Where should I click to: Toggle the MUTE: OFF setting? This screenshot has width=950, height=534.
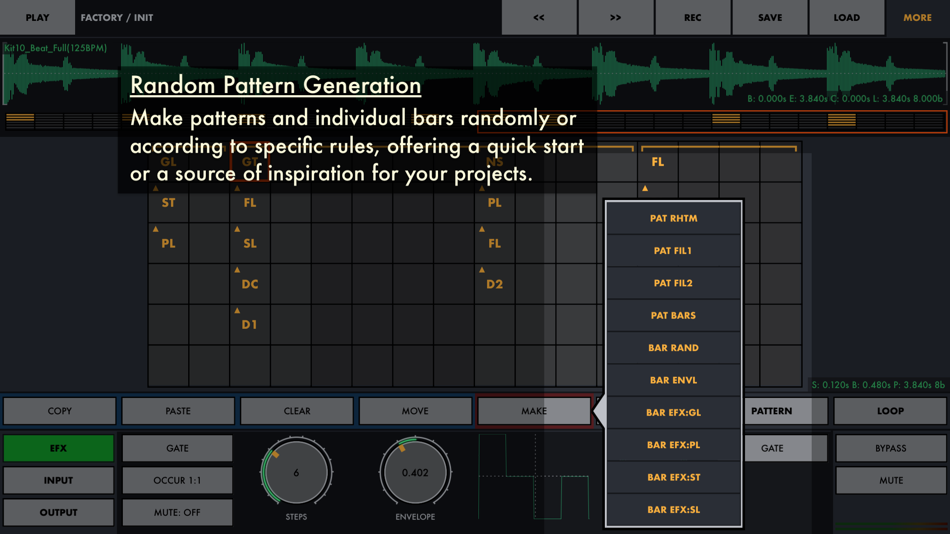click(x=178, y=513)
